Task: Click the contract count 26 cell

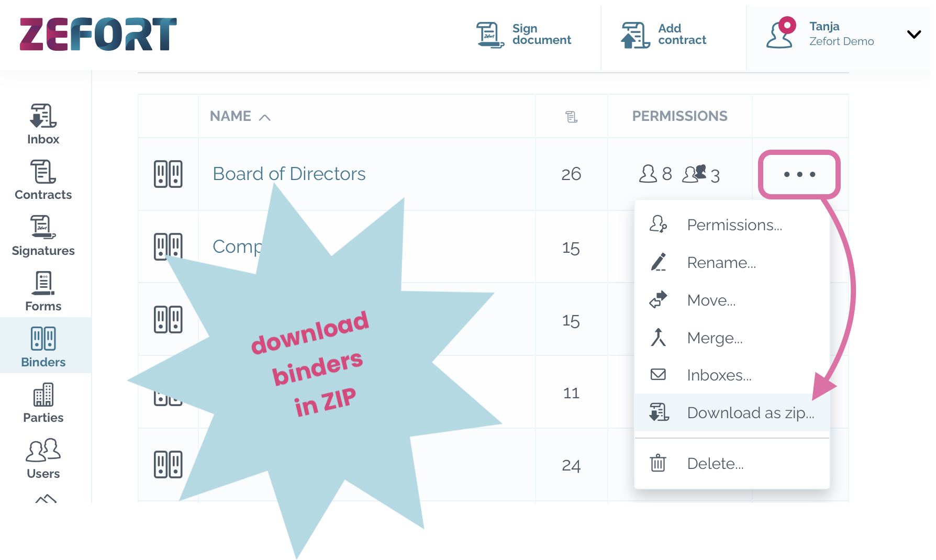Action: [571, 174]
